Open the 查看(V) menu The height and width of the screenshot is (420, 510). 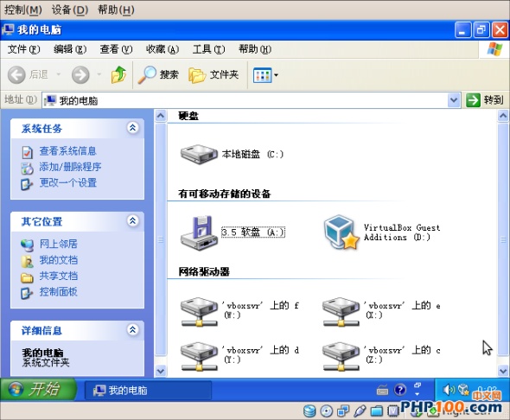(x=116, y=49)
